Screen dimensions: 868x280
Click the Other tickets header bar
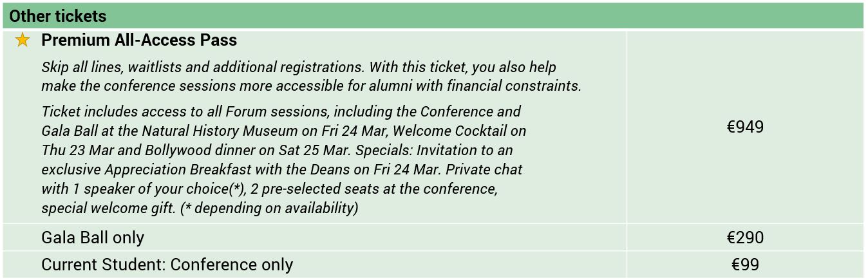pos(433,15)
